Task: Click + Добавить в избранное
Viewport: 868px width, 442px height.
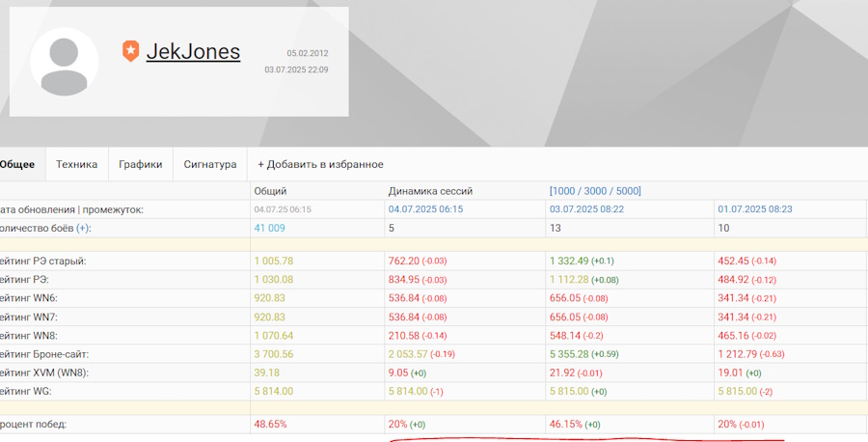Action: click(x=320, y=164)
